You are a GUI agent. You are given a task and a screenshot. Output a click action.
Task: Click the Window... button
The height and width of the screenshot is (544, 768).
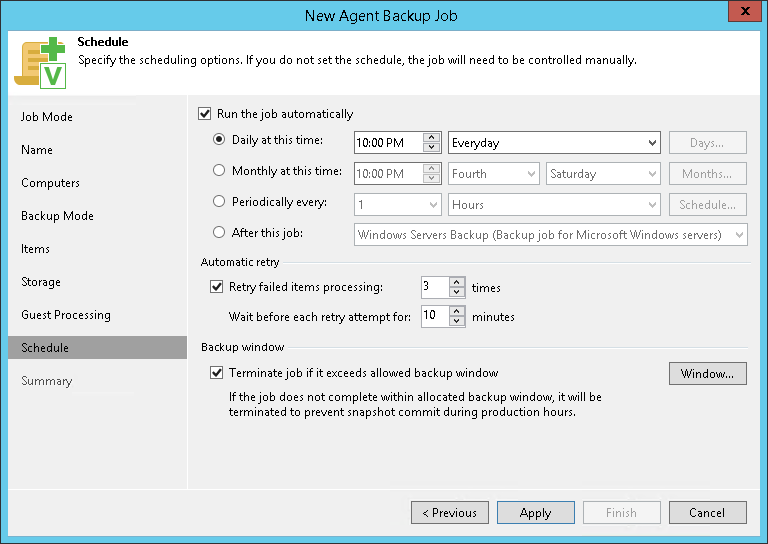pos(707,374)
